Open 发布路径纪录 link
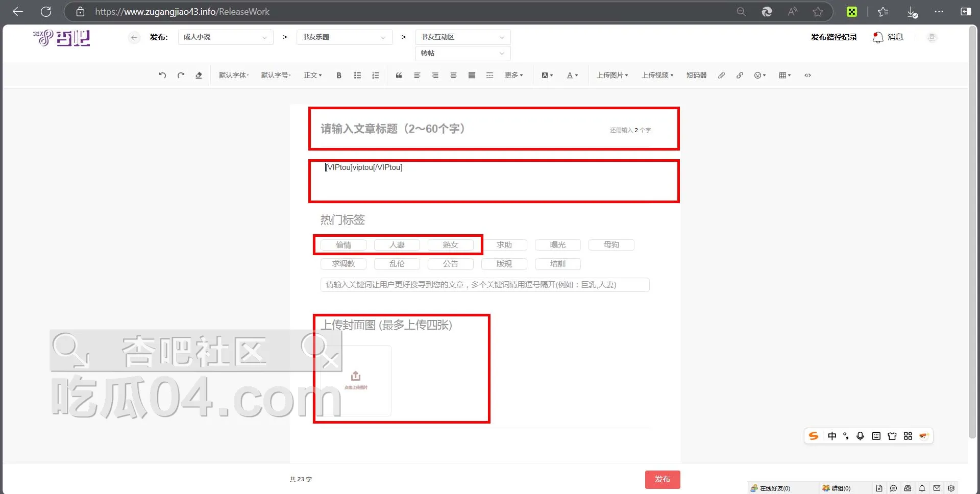 834,37
